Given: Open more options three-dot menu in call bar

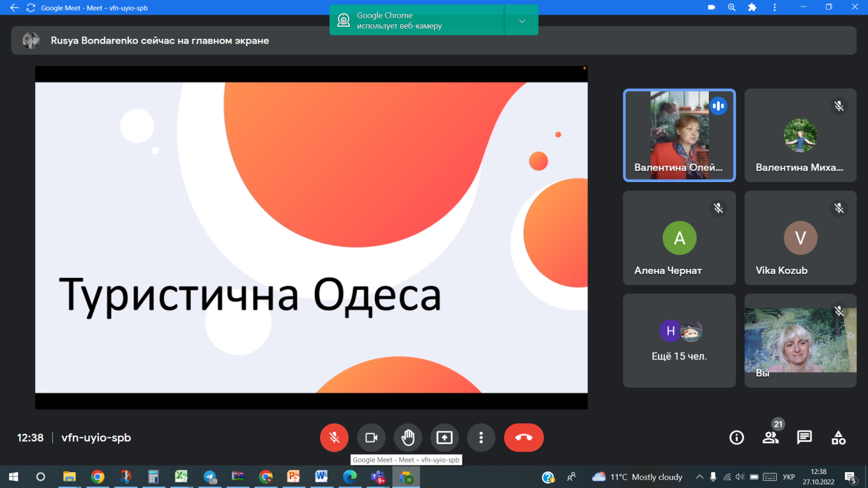Looking at the screenshot, I should [481, 438].
